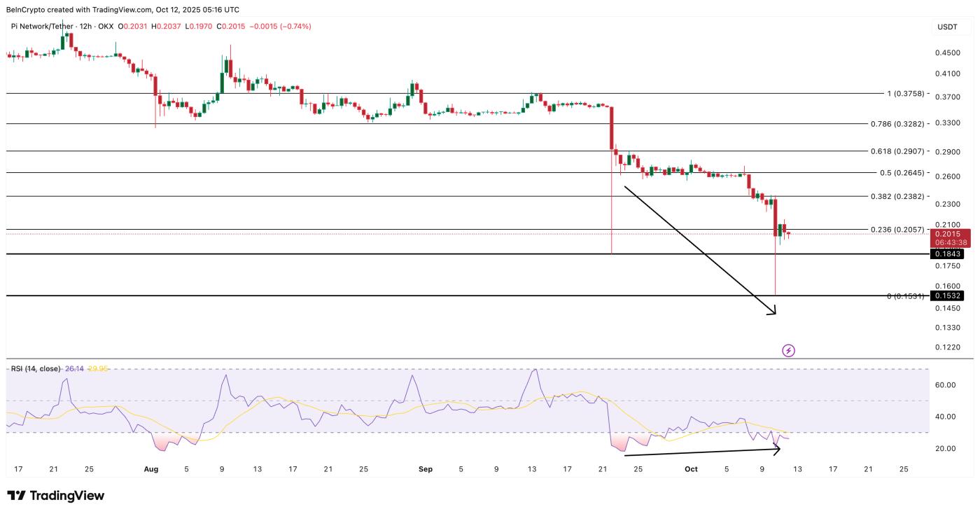Select the current price label 0.2015
980x514 pixels.
pyautogui.click(x=951, y=234)
